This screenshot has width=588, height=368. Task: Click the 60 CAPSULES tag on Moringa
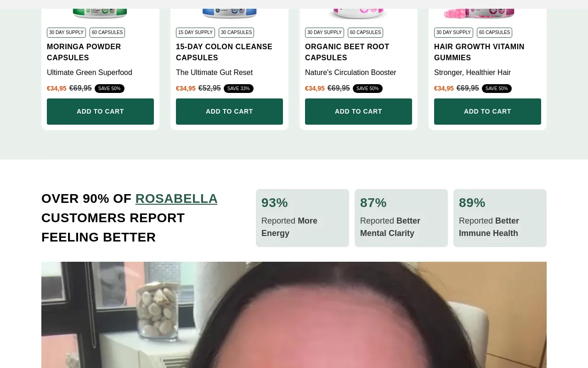[x=107, y=33]
